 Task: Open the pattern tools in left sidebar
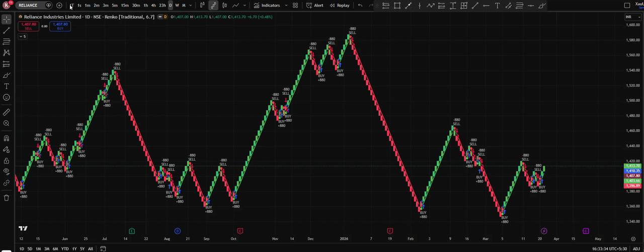pos(7,53)
